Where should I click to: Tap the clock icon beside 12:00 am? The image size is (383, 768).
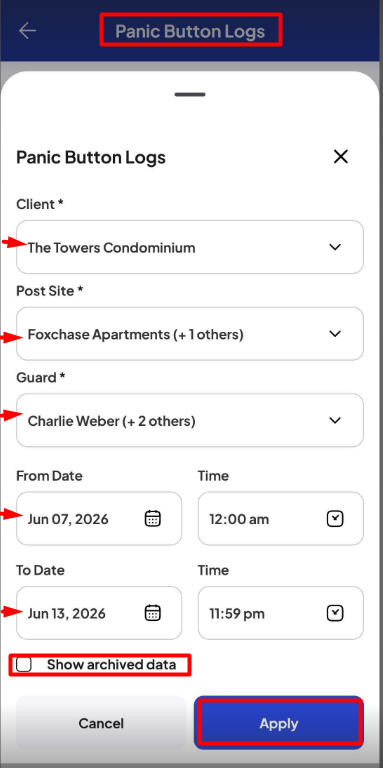(x=335, y=519)
